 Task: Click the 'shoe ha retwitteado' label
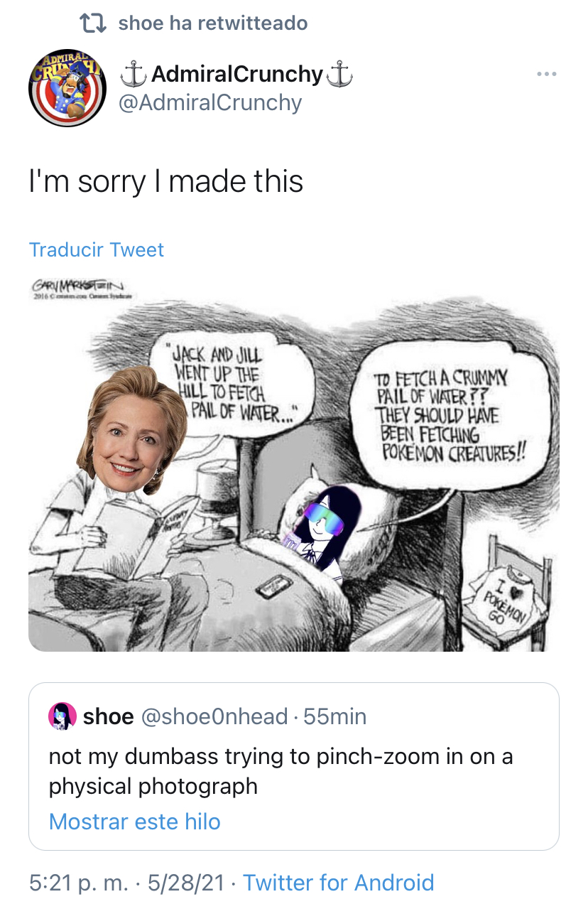[213, 23]
